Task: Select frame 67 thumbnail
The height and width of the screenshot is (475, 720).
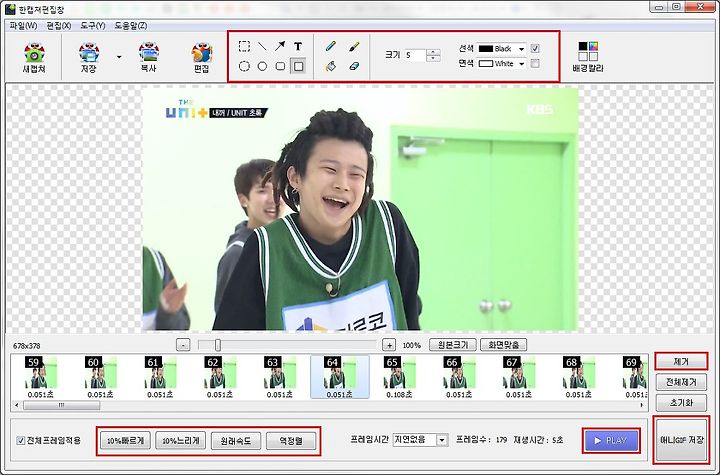Action: coord(519,377)
